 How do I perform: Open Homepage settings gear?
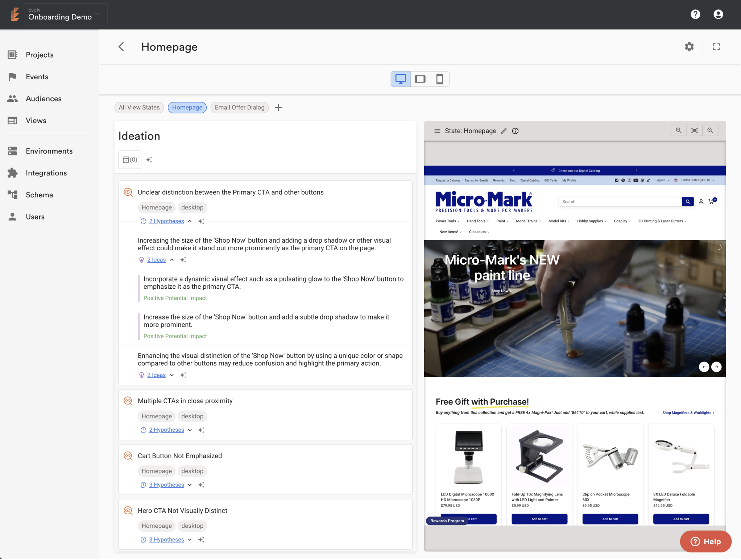(x=689, y=47)
